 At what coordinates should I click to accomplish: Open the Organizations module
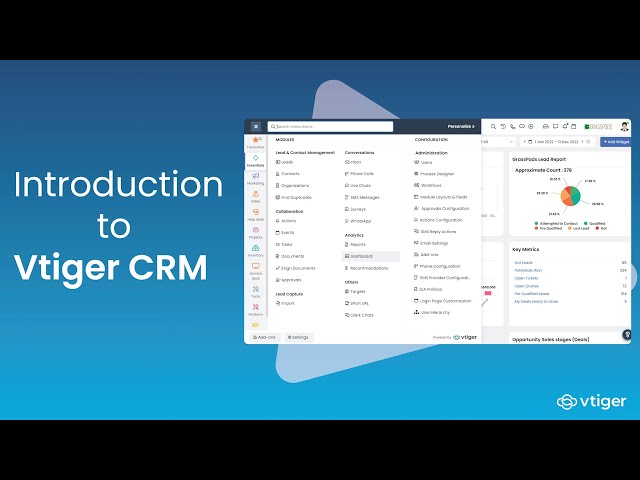pyautogui.click(x=292, y=186)
